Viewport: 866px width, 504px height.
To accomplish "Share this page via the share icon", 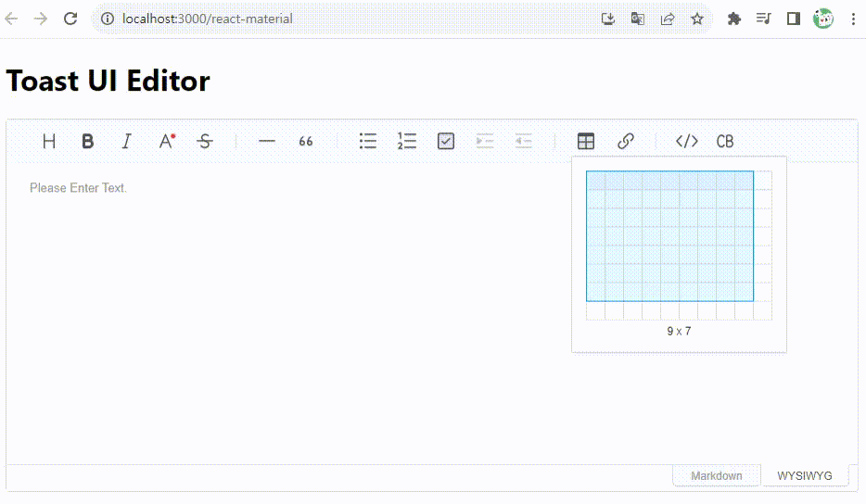I will point(668,19).
